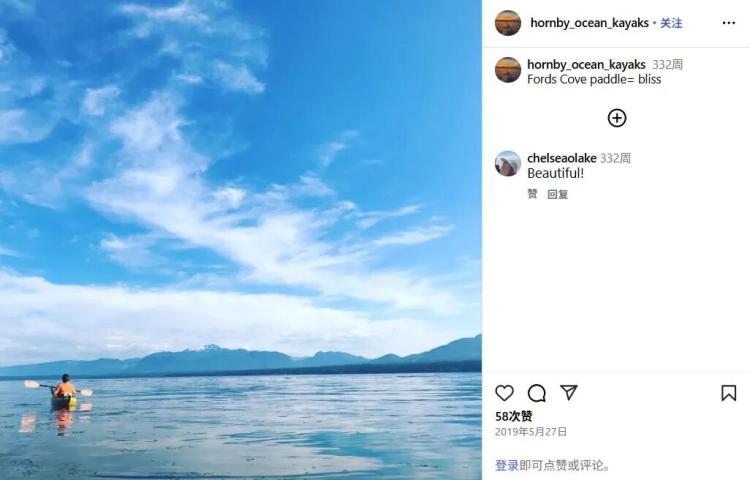Viewport: 750px width, 480px height.
Task: Open hornby_ocean_kayaks header profile picture
Action: [508, 23]
